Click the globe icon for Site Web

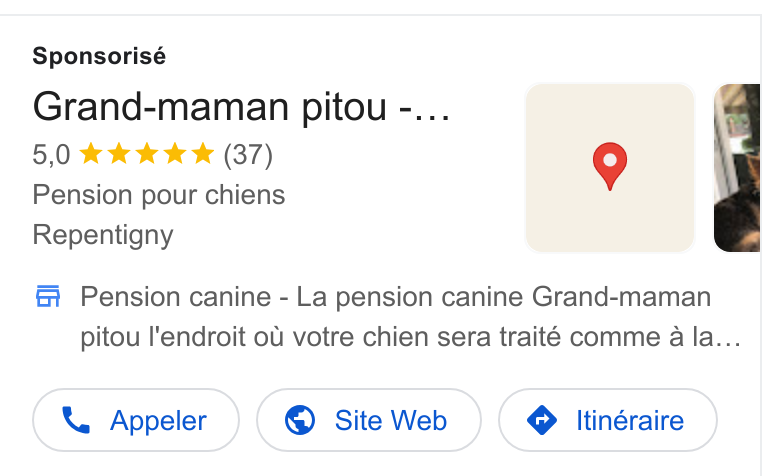[x=300, y=420]
